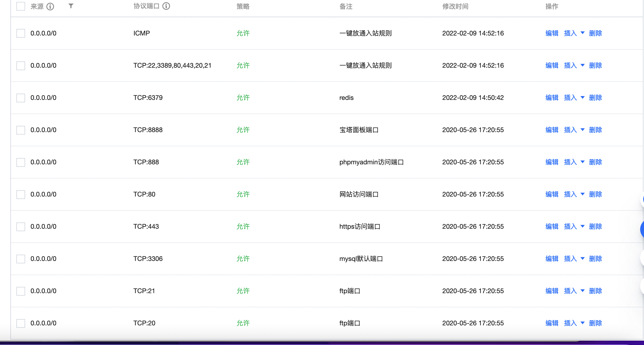Edit the TCP:21 ftp rule
The width and height of the screenshot is (644, 345).
tap(552, 291)
